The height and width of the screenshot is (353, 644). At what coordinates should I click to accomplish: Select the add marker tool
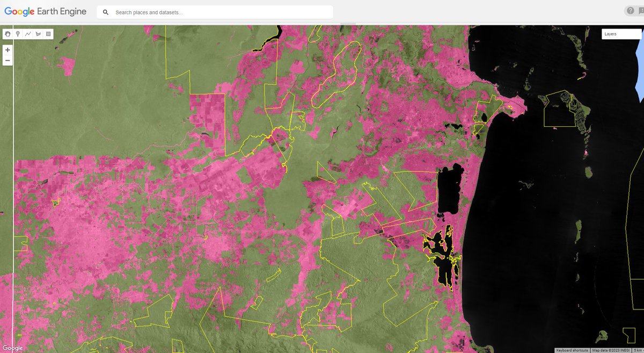[18, 34]
